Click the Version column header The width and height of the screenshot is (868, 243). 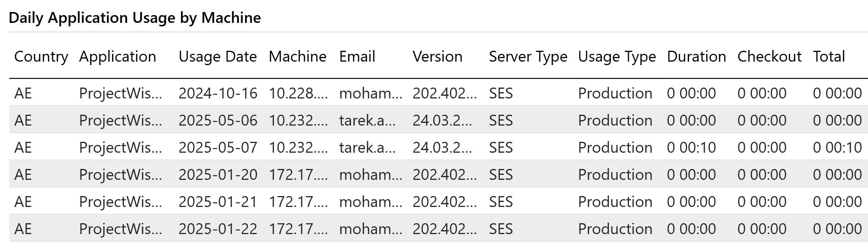pyautogui.click(x=437, y=57)
